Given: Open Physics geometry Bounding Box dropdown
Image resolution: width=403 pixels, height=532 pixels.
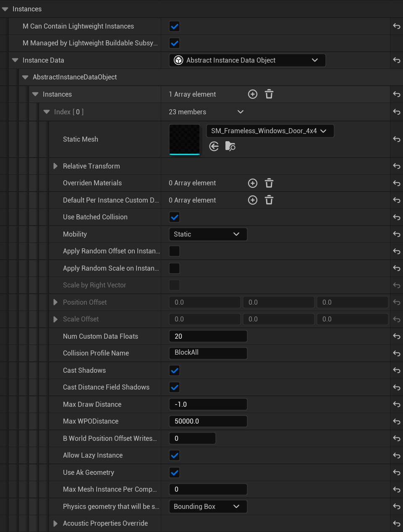Looking at the screenshot, I should coord(208,507).
